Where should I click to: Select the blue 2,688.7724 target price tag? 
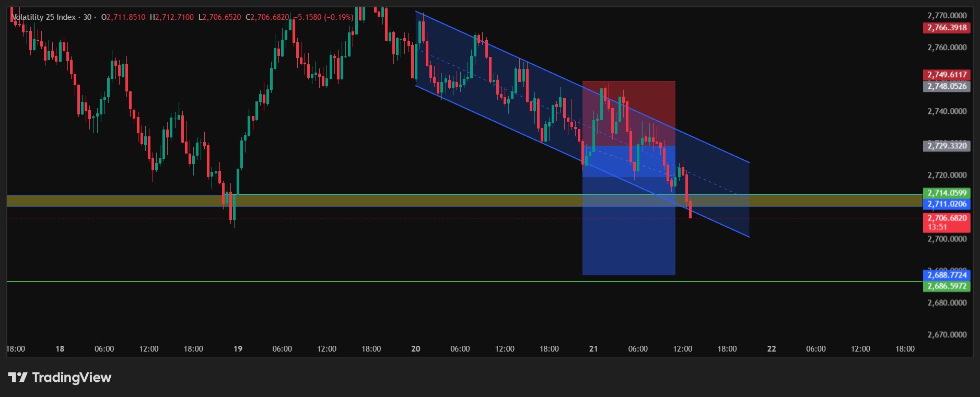tap(947, 275)
